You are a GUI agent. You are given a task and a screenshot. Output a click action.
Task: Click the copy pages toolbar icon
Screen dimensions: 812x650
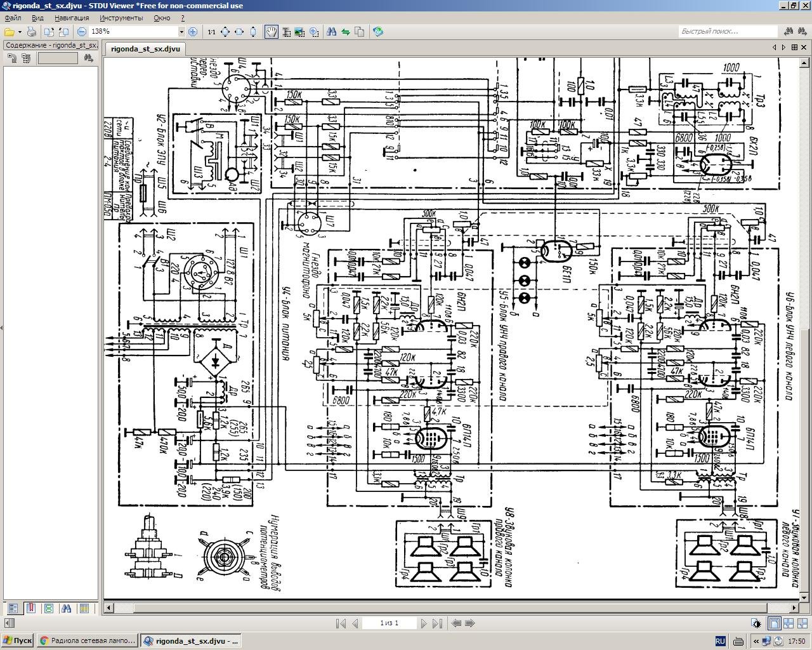[360, 32]
